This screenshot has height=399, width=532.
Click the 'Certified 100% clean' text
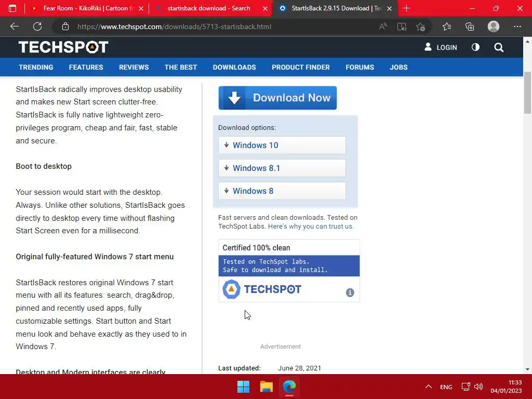point(256,248)
